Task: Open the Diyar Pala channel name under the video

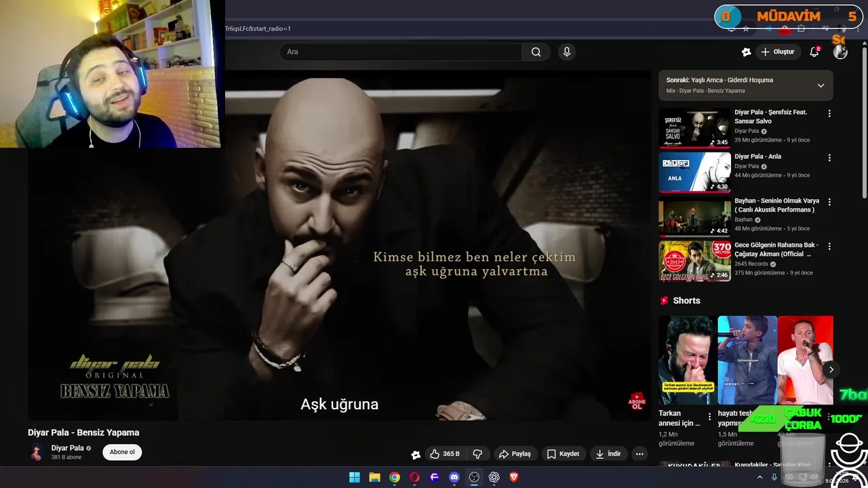Action: point(68,448)
